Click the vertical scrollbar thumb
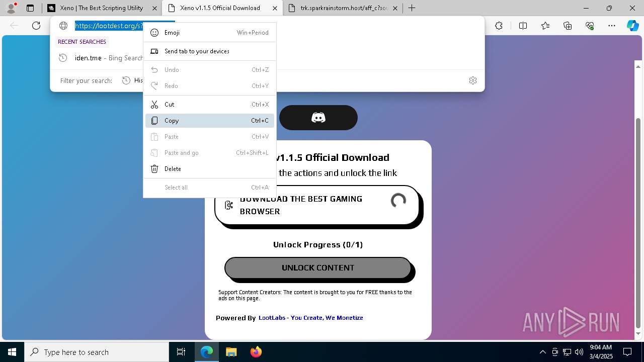 point(638,223)
